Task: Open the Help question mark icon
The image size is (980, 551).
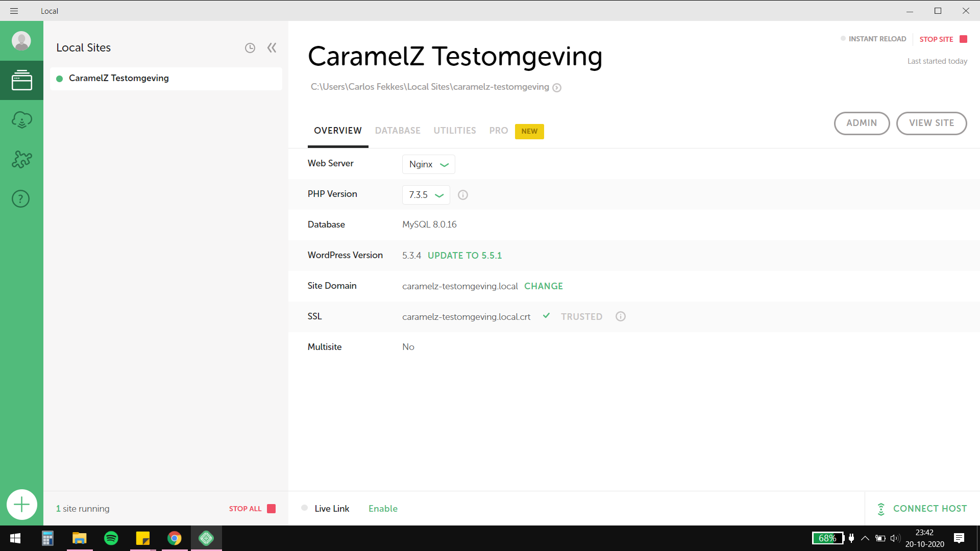Action: point(21,199)
